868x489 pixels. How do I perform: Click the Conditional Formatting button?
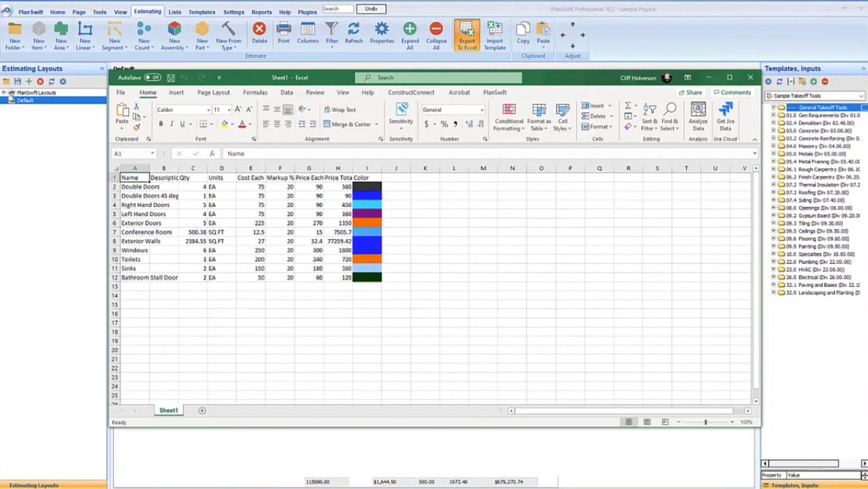509,116
